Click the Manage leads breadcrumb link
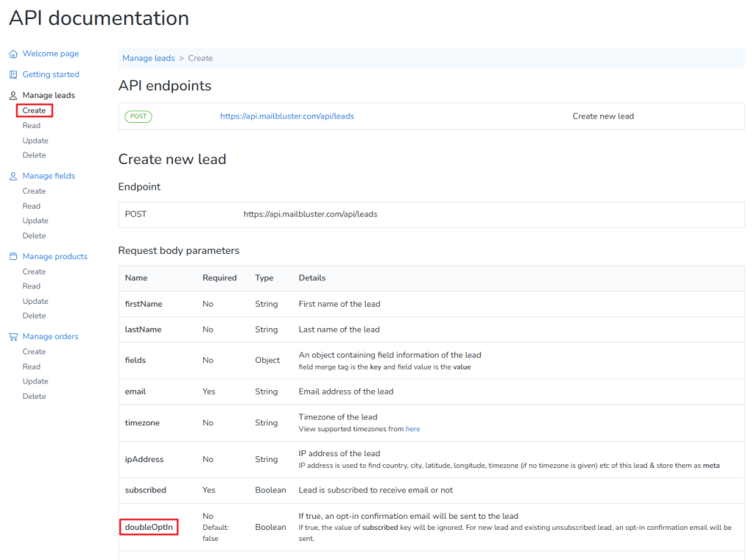 click(149, 57)
